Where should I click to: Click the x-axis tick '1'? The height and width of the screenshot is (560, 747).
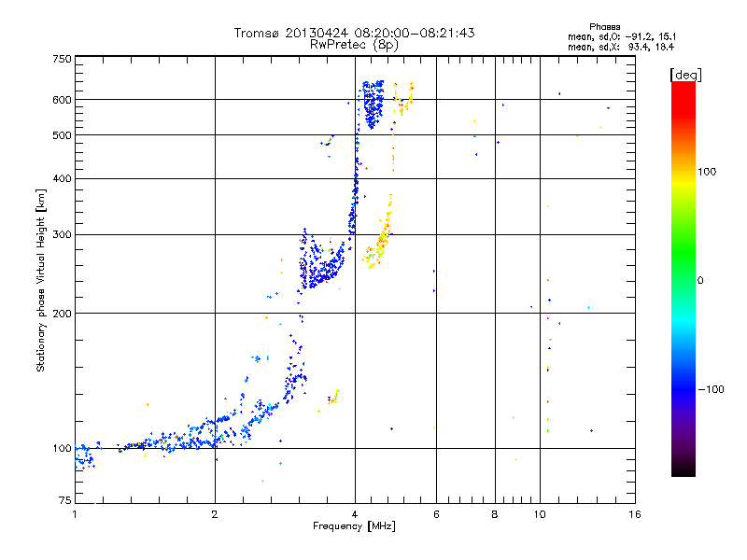tap(75, 514)
